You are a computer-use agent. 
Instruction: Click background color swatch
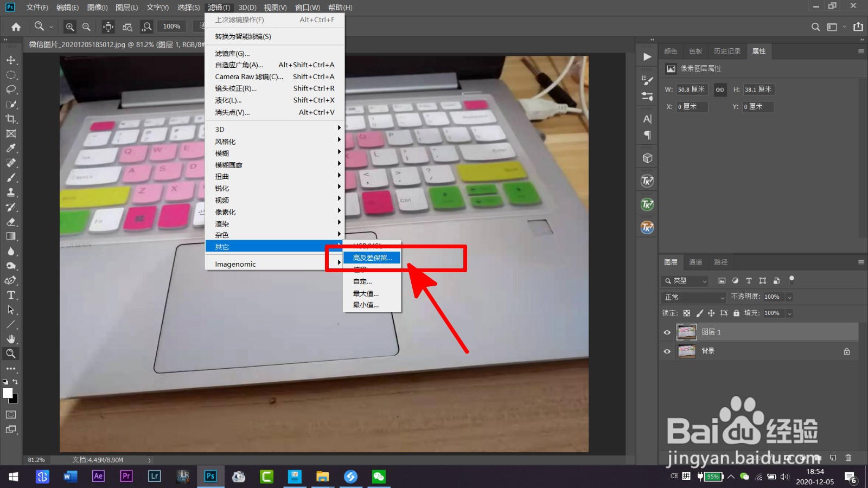click(14, 400)
